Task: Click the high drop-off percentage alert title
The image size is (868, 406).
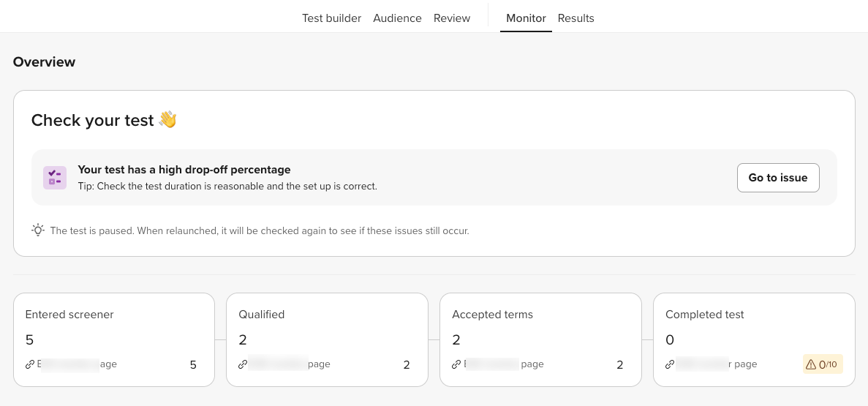Action: [x=184, y=170]
